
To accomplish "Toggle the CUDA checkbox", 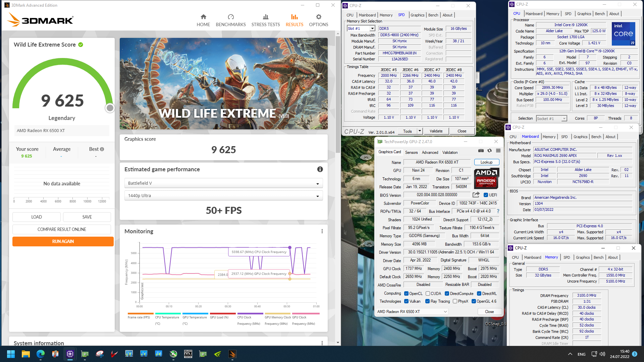I will (428, 293).
